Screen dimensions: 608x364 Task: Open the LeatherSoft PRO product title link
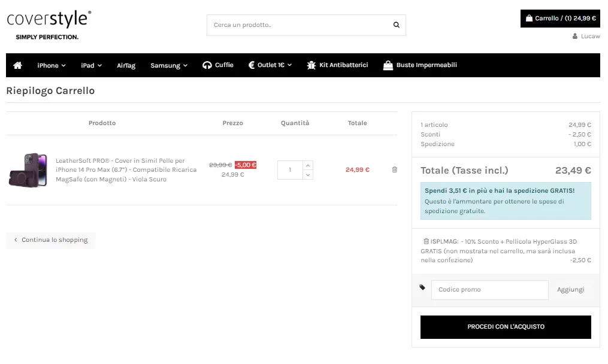[x=126, y=170]
